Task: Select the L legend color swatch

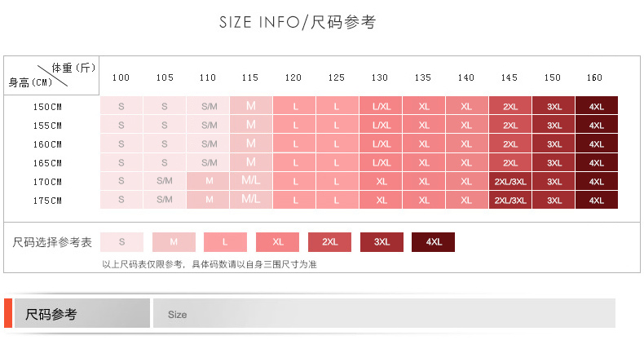Action: (225, 242)
